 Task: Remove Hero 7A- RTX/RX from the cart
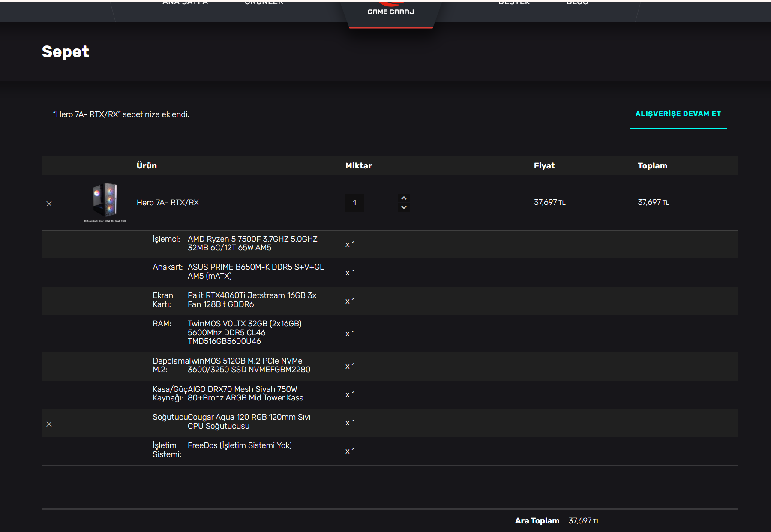click(49, 204)
